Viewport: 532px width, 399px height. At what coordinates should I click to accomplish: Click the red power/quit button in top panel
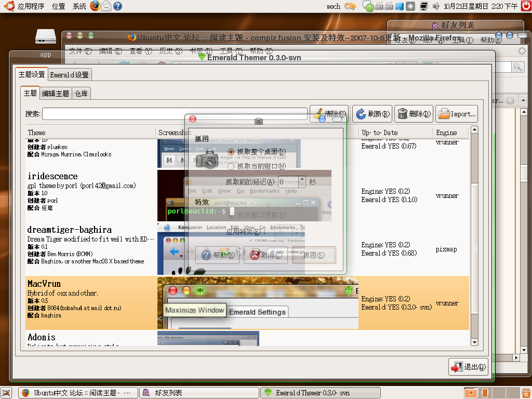tap(526, 6)
